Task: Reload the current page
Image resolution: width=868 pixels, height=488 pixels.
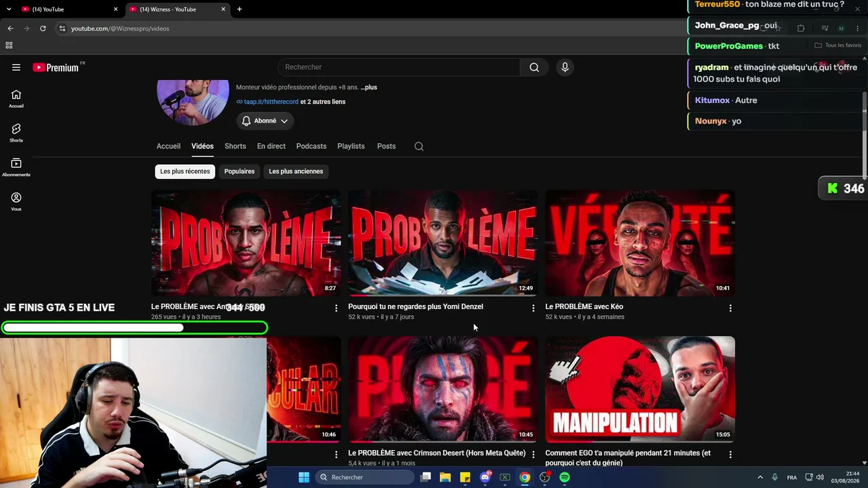Action: click(43, 28)
